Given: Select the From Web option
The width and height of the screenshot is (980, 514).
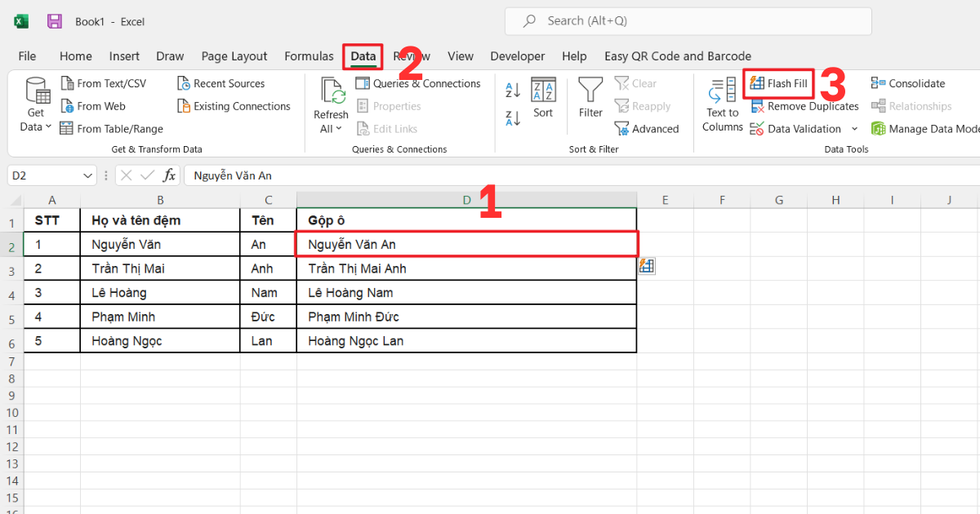Looking at the screenshot, I should (93, 106).
